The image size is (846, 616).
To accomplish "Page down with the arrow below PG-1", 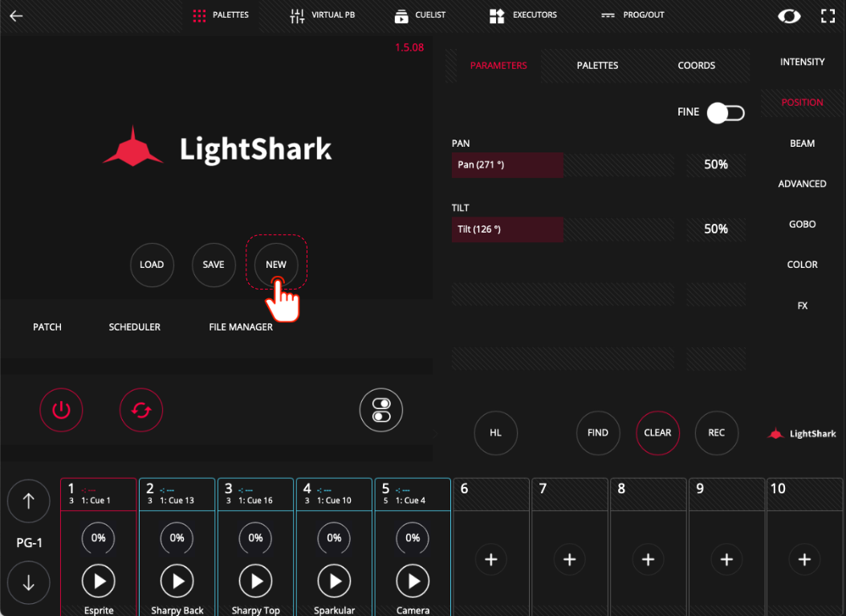I will [29, 582].
